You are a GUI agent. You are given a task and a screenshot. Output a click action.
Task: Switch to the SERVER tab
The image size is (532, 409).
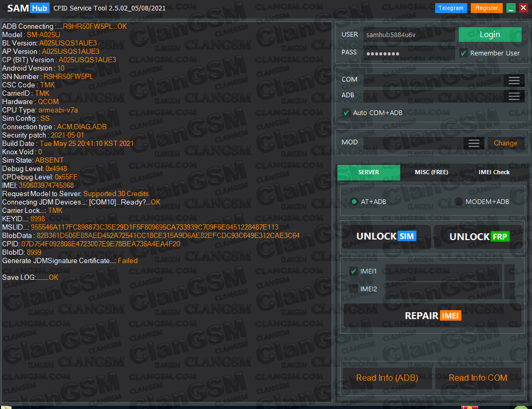tap(368, 172)
